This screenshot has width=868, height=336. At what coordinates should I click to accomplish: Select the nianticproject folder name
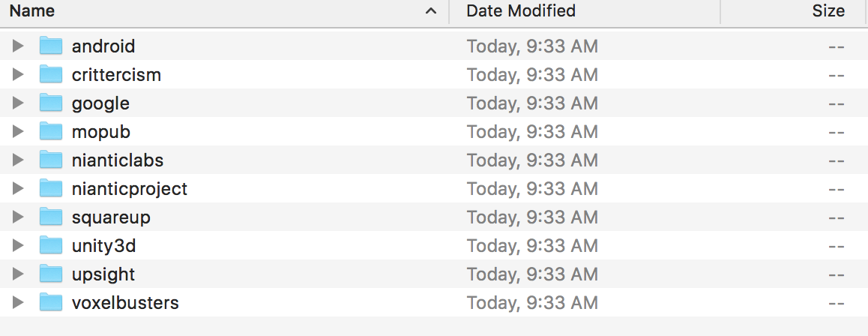coord(130,189)
